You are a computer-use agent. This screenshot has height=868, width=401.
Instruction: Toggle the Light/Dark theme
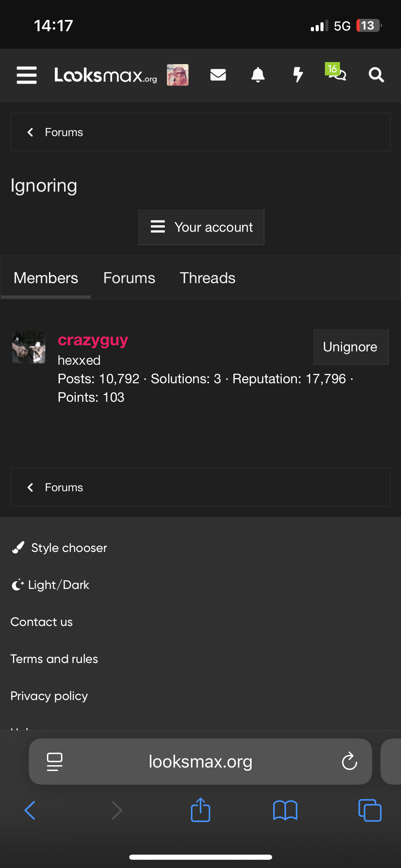click(51, 585)
